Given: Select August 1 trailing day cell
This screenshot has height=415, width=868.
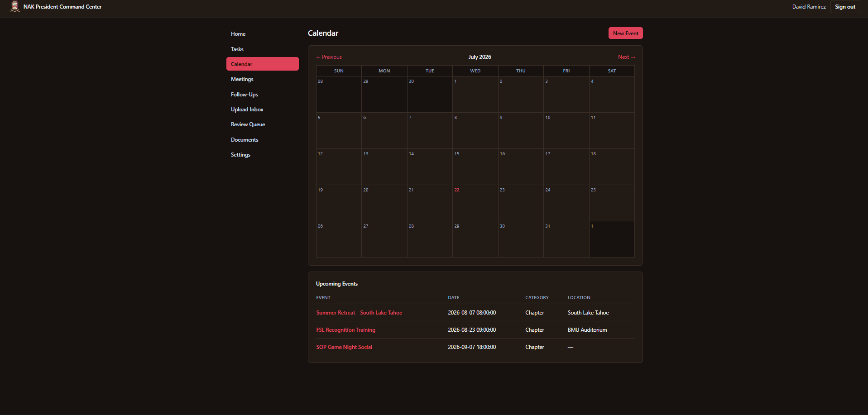Looking at the screenshot, I should tap(612, 239).
